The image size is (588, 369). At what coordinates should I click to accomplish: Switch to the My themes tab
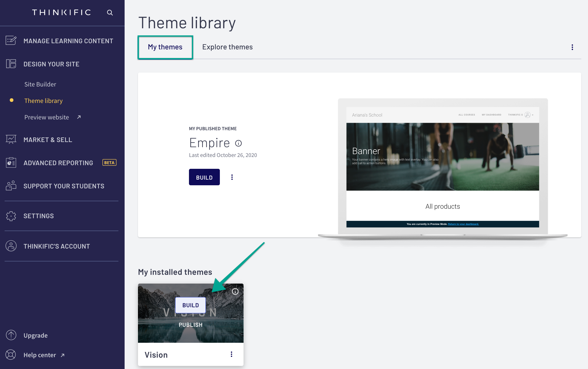tap(165, 47)
